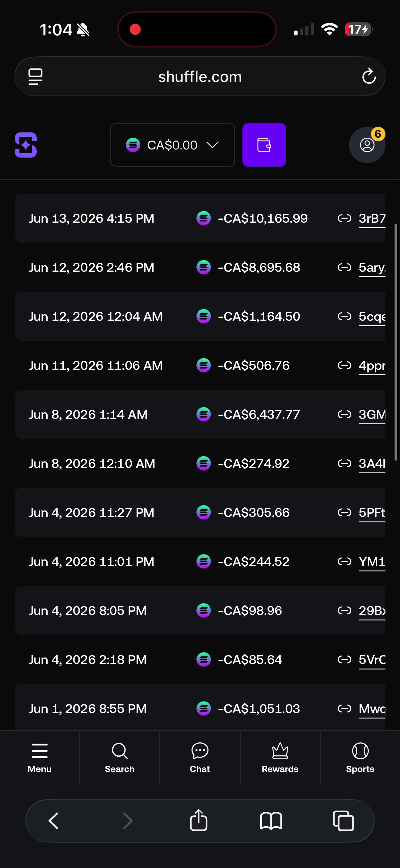The height and width of the screenshot is (868, 400).
Task: Open Search in the bottom navigation
Action: point(120,758)
